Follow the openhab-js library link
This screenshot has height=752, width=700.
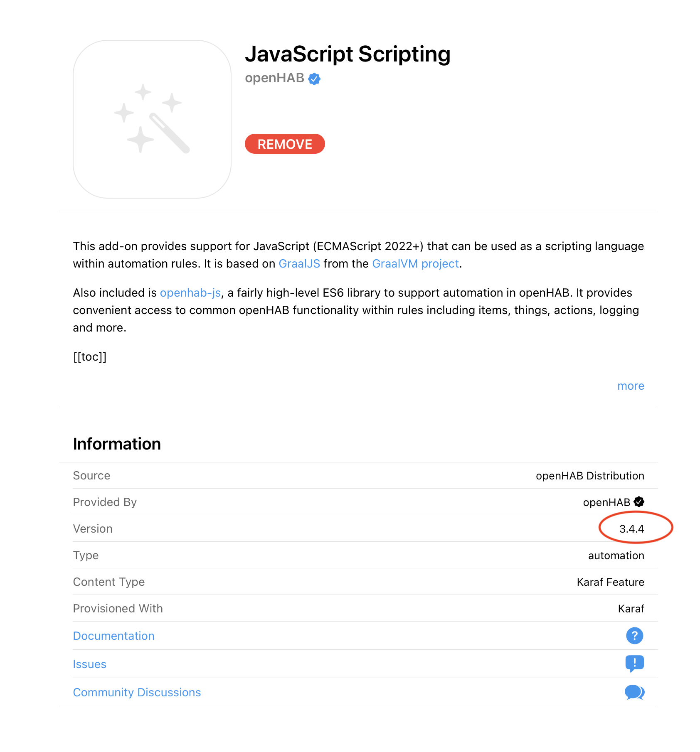coord(190,293)
